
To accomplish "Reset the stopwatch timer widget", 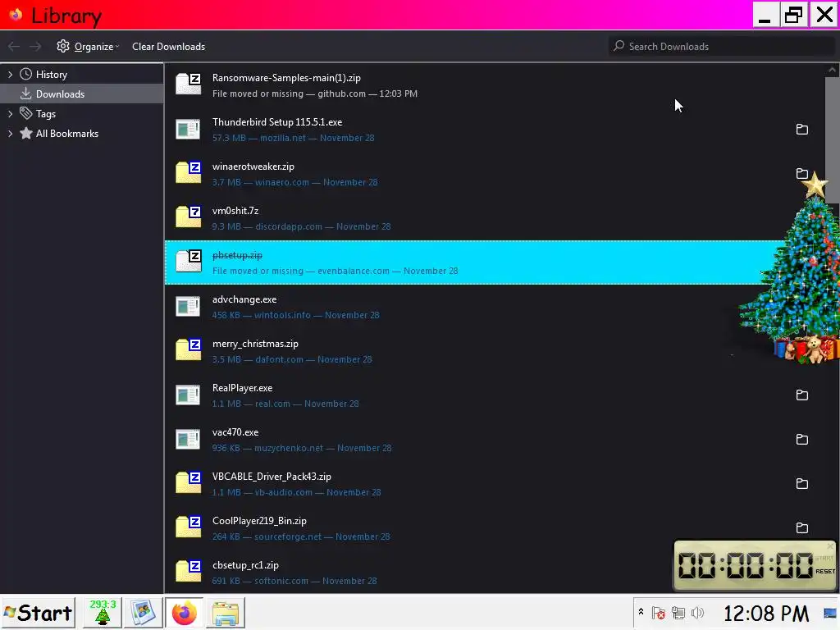I will tap(825, 571).
